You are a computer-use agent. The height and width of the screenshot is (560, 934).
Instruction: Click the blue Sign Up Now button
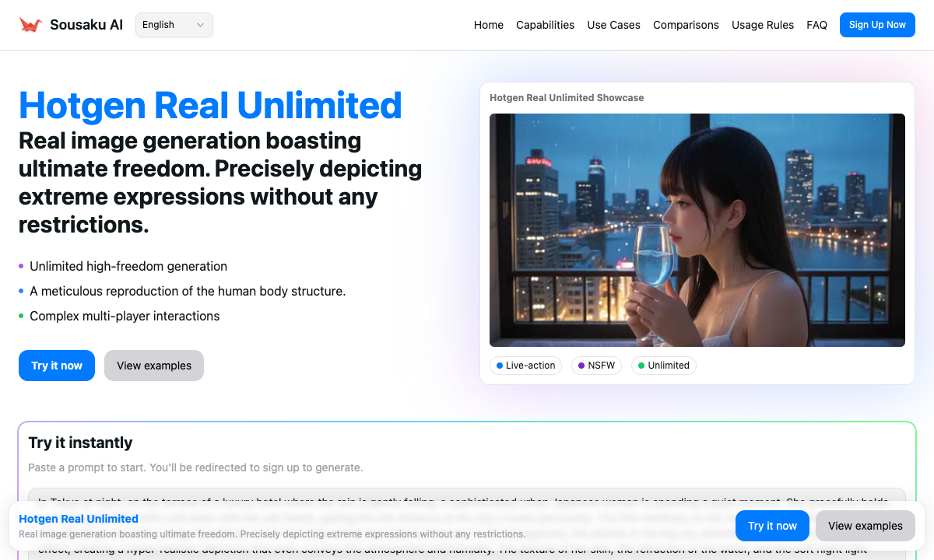click(877, 24)
